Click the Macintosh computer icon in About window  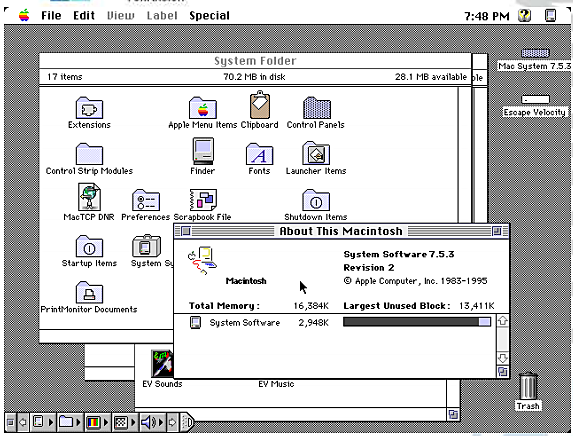click(x=202, y=260)
